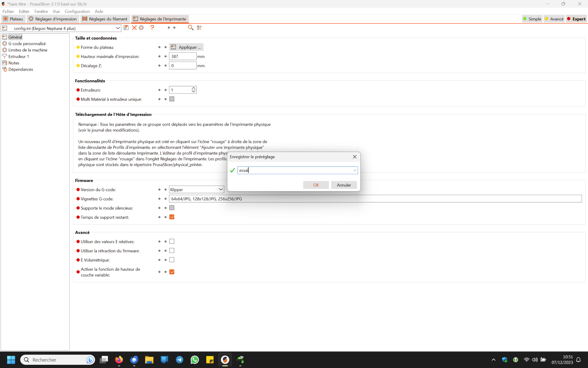Open Dépendances in the left sidebar
Viewport: 588px width, 368px height.
coord(20,69)
